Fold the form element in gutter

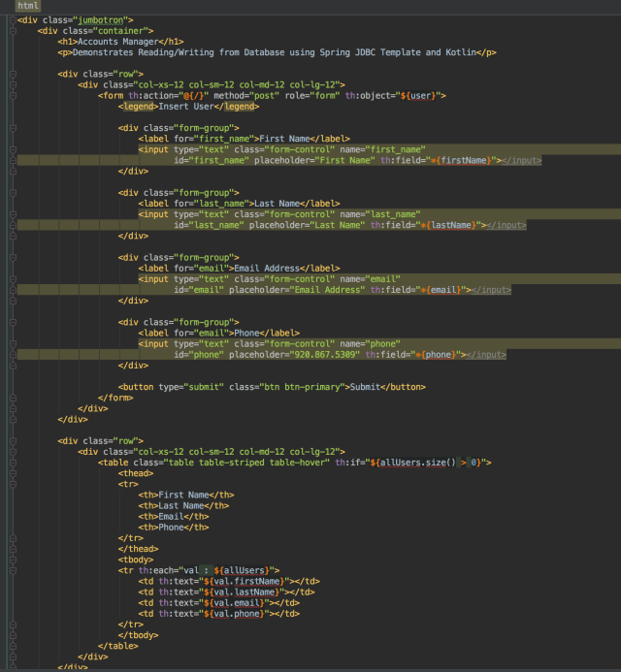coord(12,95)
